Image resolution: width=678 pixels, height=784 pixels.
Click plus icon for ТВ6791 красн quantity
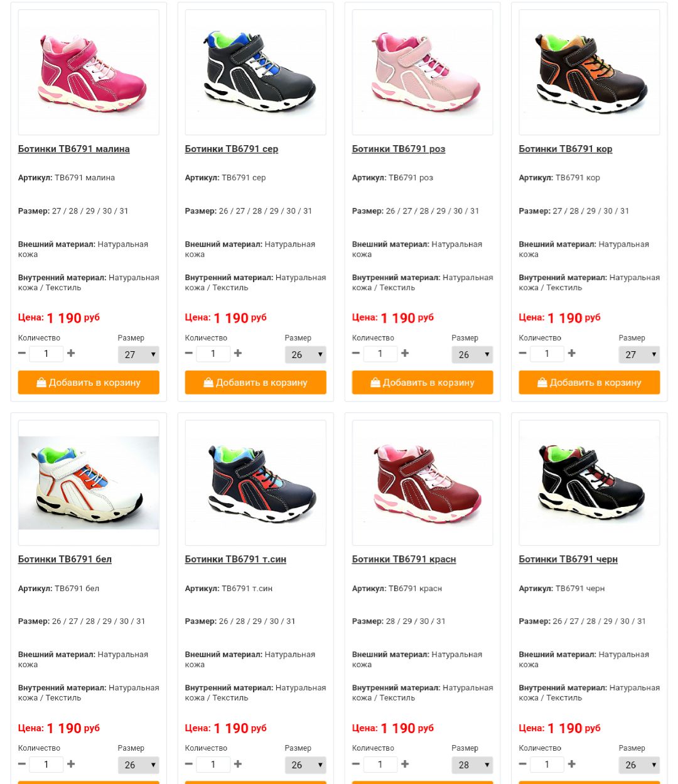coord(405,764)
